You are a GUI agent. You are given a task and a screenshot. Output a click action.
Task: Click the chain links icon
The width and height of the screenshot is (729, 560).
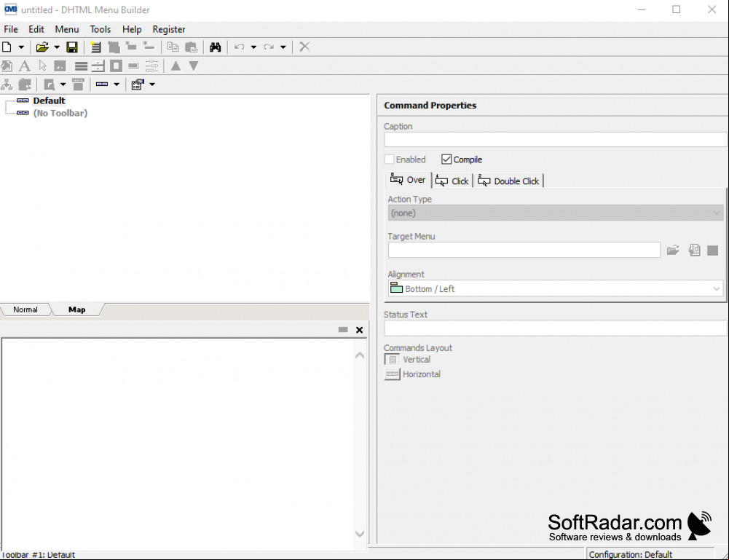[x=152, y=66]
